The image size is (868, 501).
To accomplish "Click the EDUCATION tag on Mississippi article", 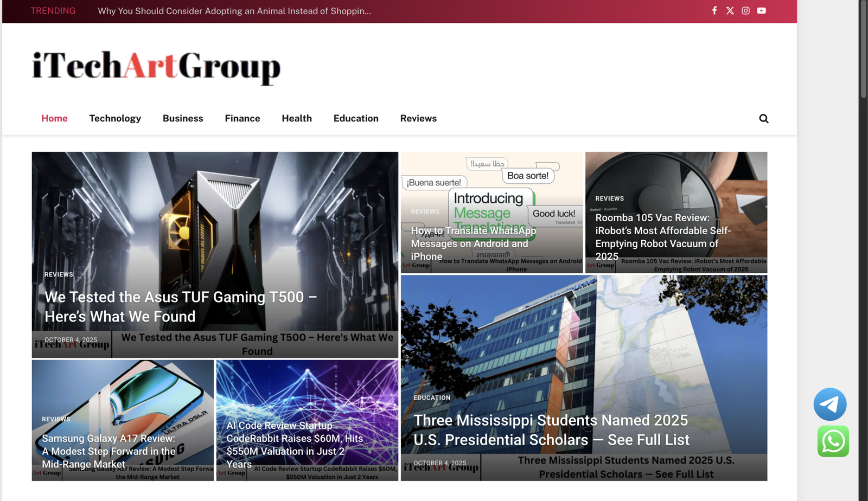I will 432,398.
